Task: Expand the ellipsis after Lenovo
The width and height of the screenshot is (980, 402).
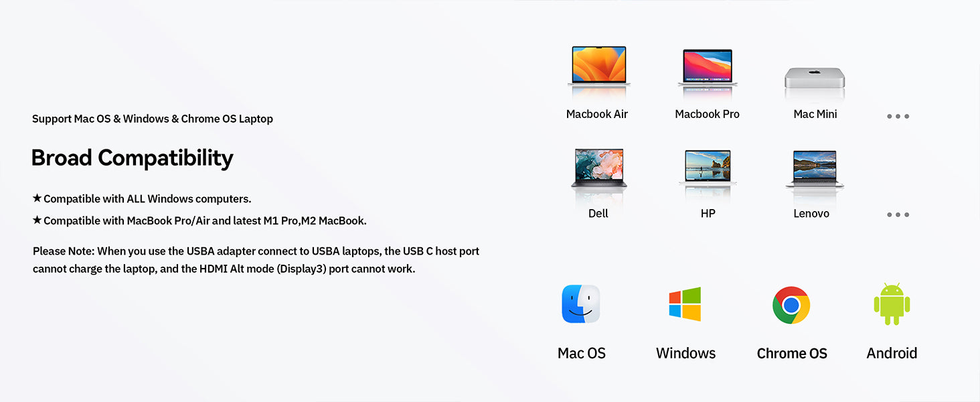Action: click(898, 214)
